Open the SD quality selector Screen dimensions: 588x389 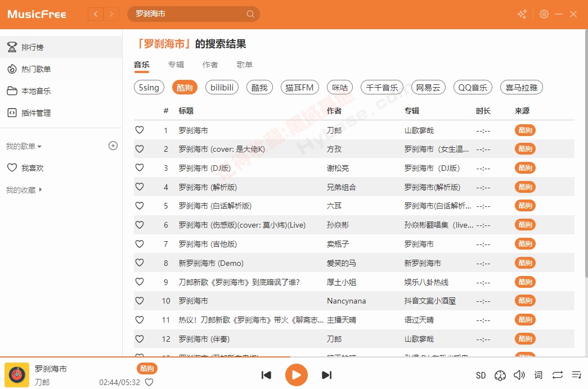481,376
